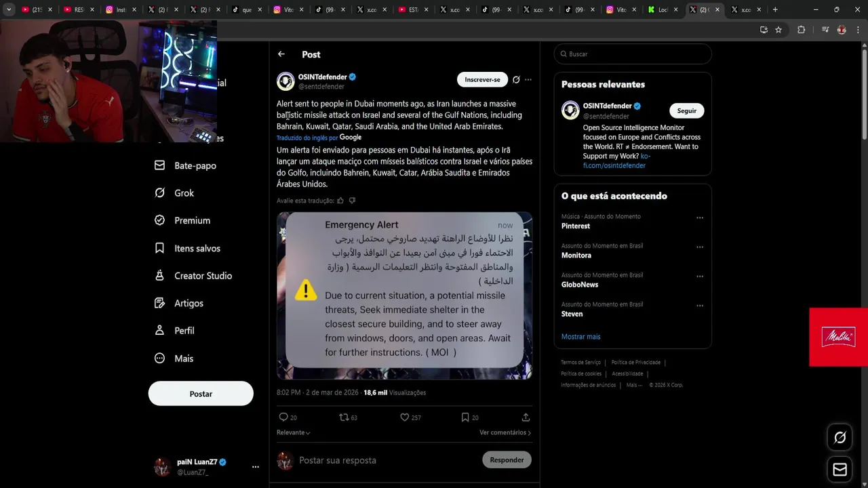Open options for Pinterest trend
This screenshot has width=868, height=488.
click(700, 218)
